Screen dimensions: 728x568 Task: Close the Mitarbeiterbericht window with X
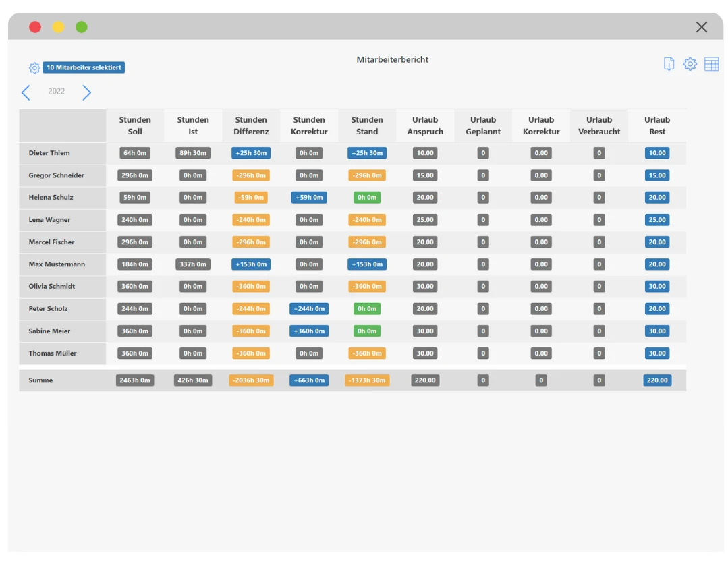702,27
